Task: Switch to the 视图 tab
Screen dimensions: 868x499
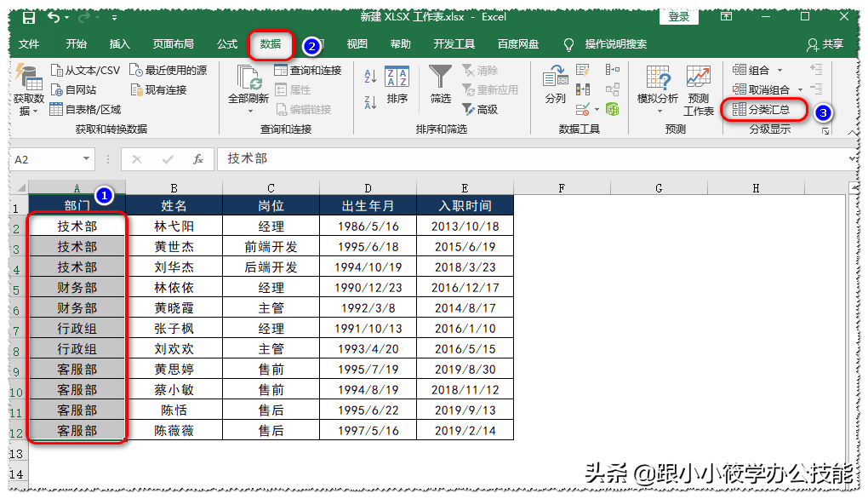Action: pyautogui.click(x=357, y=44)
